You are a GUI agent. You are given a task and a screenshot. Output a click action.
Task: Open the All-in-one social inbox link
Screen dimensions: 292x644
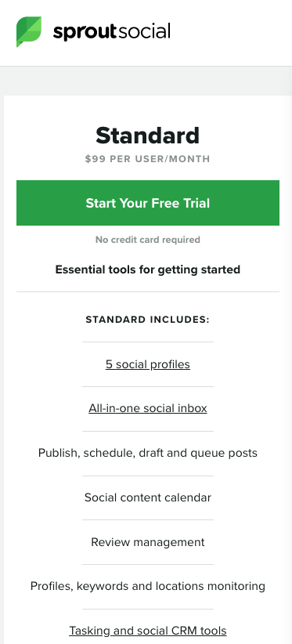[148, 408]
